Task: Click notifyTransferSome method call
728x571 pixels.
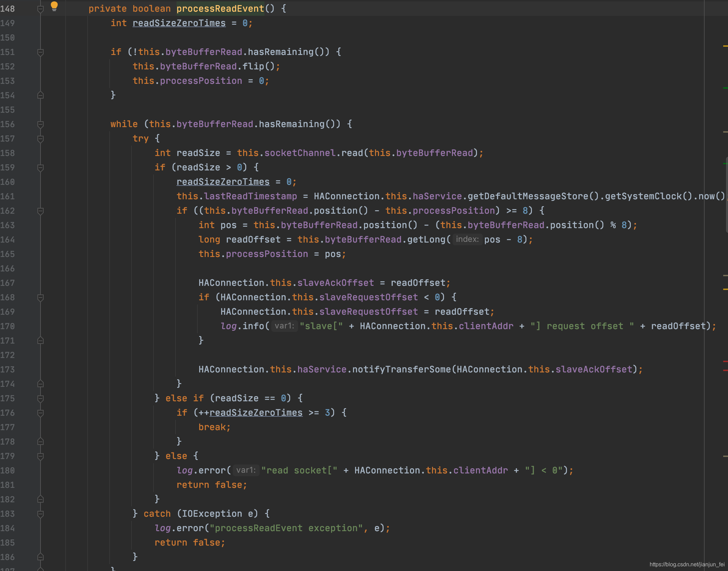Action: tap(401, 369)
